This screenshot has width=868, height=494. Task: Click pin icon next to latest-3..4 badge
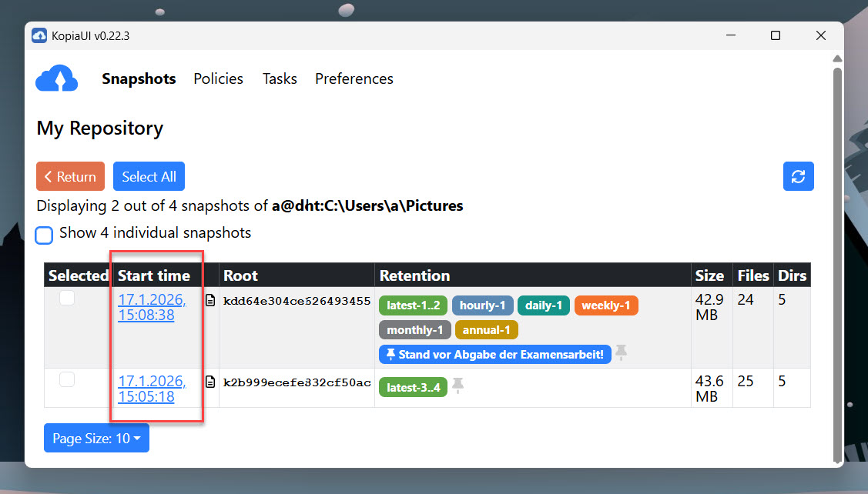(x=457, y=386)
